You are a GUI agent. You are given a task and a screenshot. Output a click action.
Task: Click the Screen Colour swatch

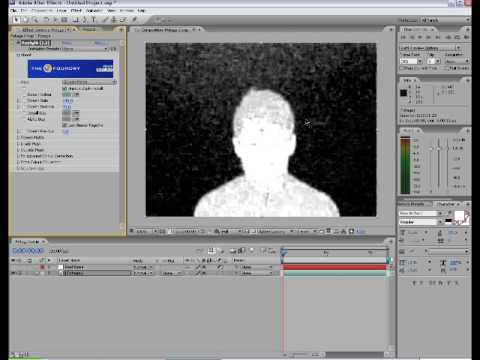(x=67, y=95)
